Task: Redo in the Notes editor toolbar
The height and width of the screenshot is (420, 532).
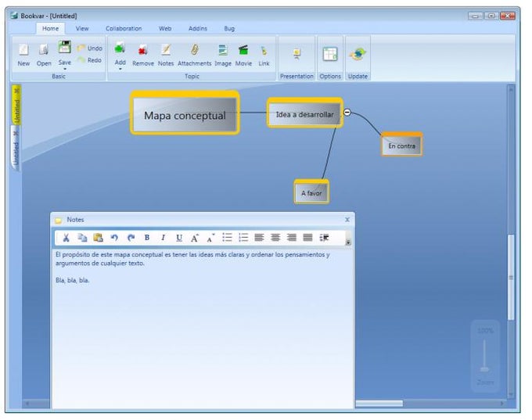Action: pyautogui.click(x=131, y=238)
